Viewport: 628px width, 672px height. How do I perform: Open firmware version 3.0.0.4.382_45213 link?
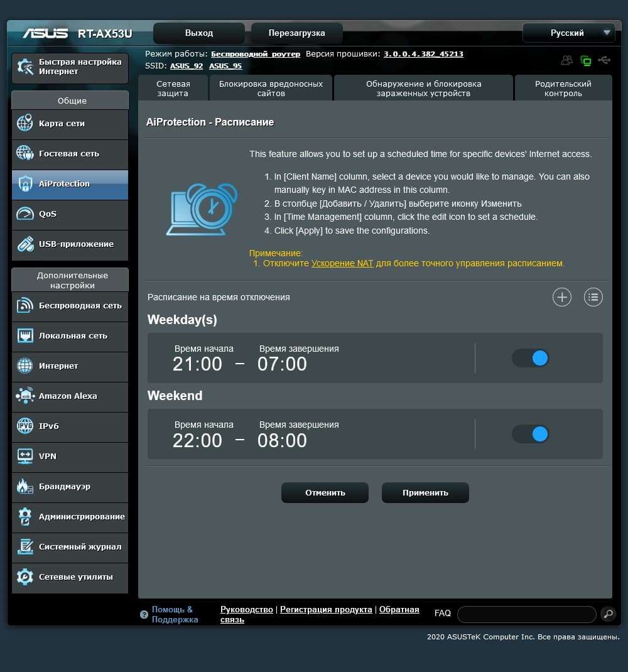423,54
